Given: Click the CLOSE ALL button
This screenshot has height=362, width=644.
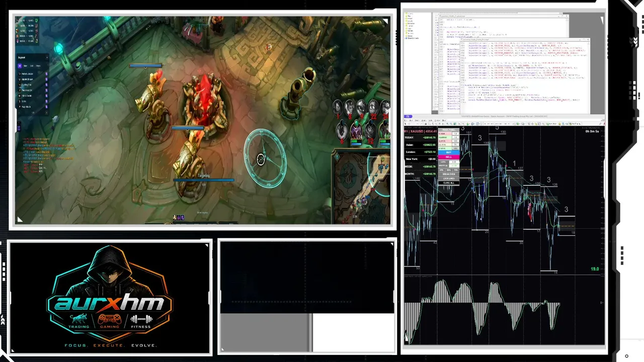Looking at the screenshot, I should click(x=449, y=183).
